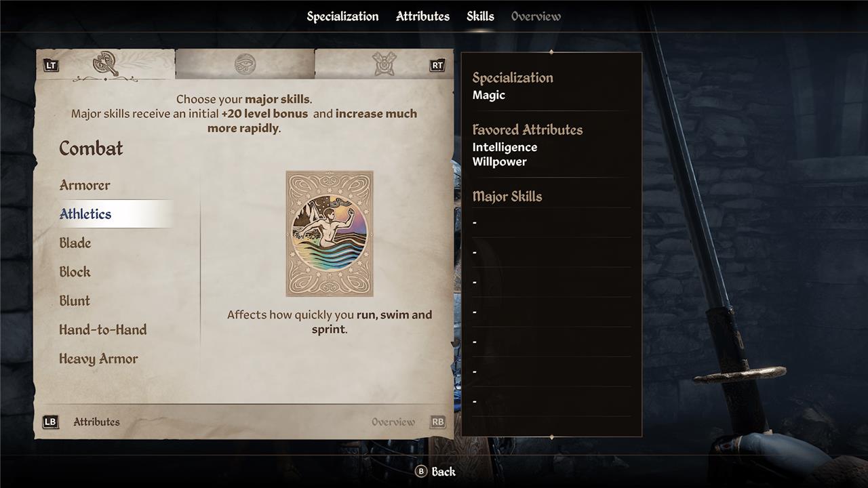Open the Magic skills eye icon tab
The width and height of the screenshot is (868, 488).
[x=245, y=65]
